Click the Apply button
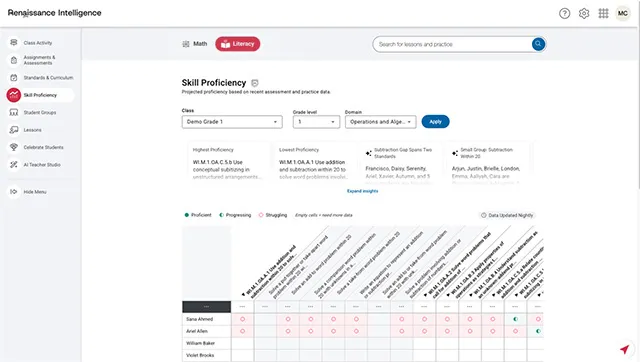 click(435, 122)
